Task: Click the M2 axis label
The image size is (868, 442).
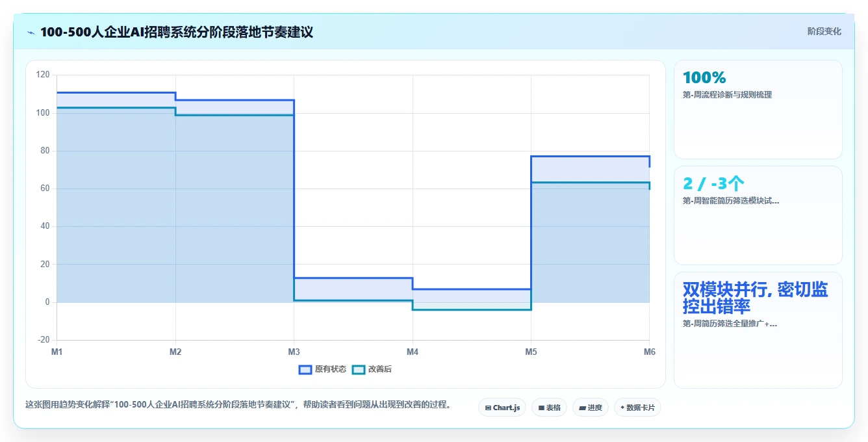Action: [175, 352]
